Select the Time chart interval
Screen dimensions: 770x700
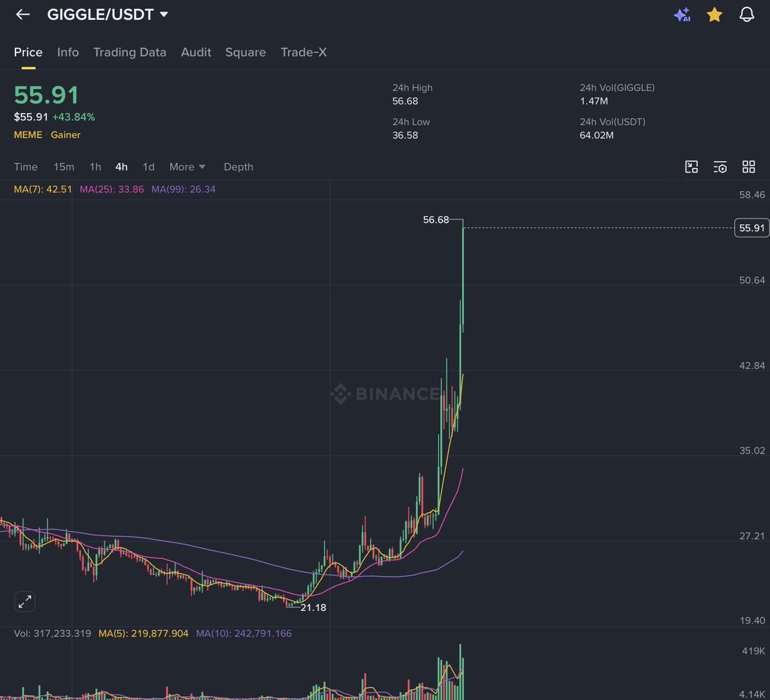tap(26, 167)
